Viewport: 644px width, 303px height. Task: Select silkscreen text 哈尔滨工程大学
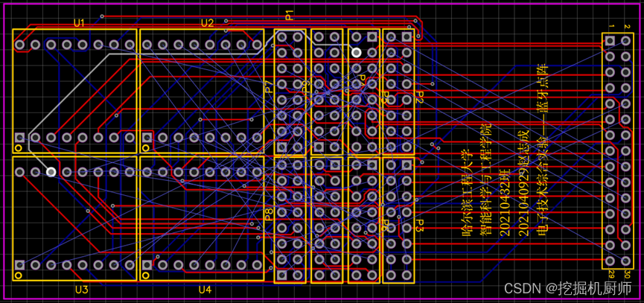tap(467, 193)
